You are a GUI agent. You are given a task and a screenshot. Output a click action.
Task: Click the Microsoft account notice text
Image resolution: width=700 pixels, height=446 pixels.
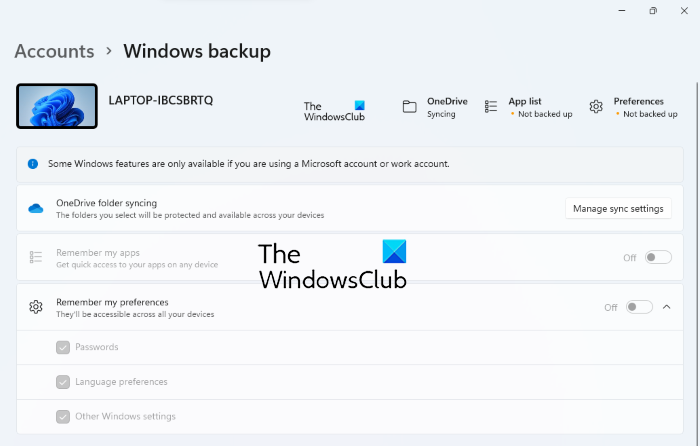(x=249, y=164)
